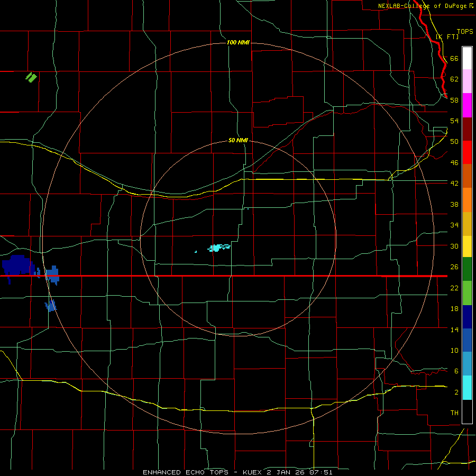Viewport: 476px width, 476px height.
Task: Click the navy blue legend swatch
Action: coord(467,317)
